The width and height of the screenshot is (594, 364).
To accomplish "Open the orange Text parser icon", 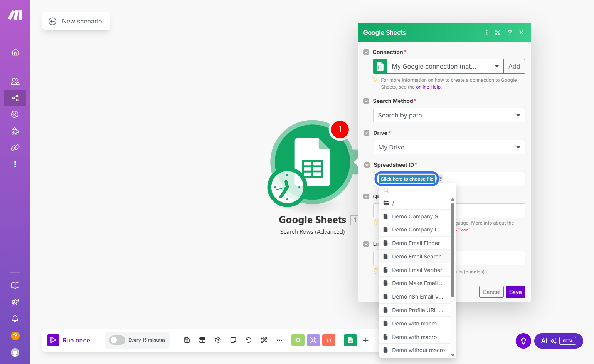I will tap(329, 340).
